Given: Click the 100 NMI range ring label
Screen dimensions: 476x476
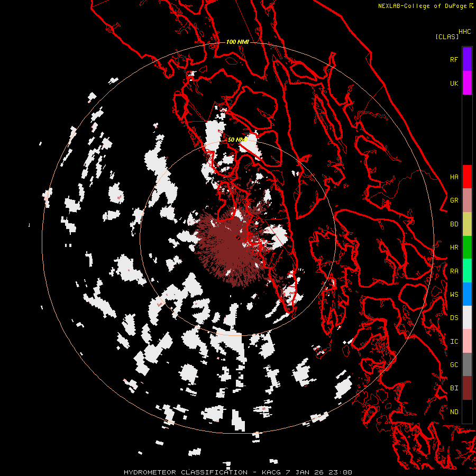Looking at the screenshot, I should click(x=237, y=42).
